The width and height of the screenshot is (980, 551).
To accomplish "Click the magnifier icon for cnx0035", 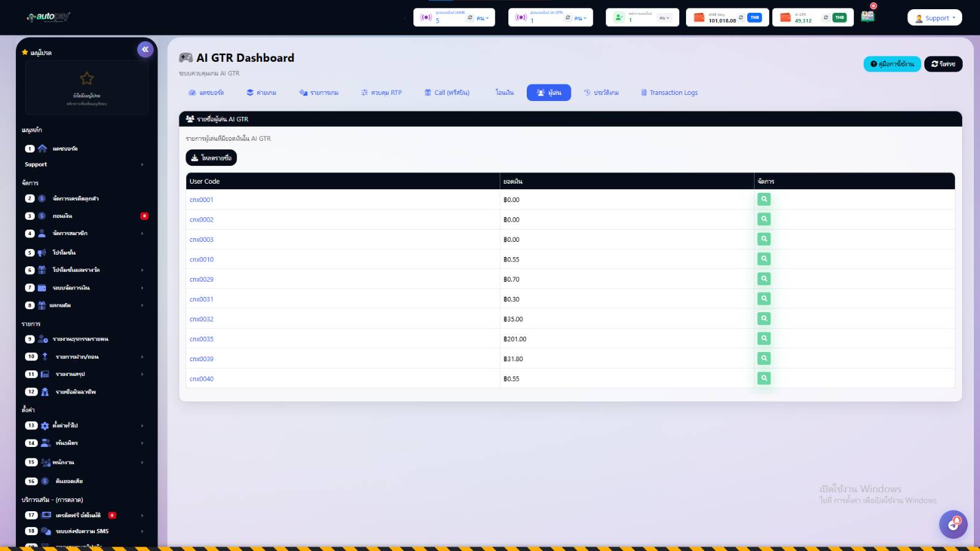I will point(764,339).
